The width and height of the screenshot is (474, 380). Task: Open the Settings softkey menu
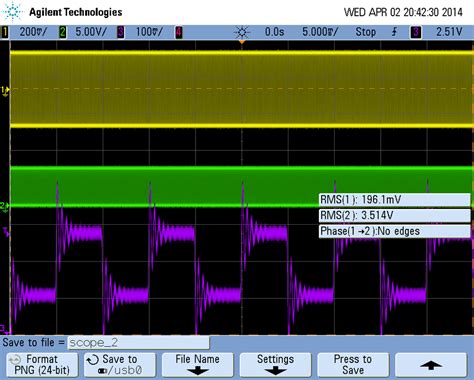[275, 365]
